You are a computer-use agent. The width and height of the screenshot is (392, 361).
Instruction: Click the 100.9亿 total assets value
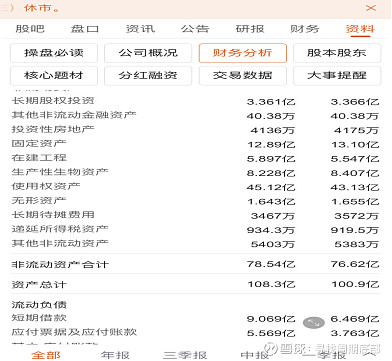tap(355, 284)
